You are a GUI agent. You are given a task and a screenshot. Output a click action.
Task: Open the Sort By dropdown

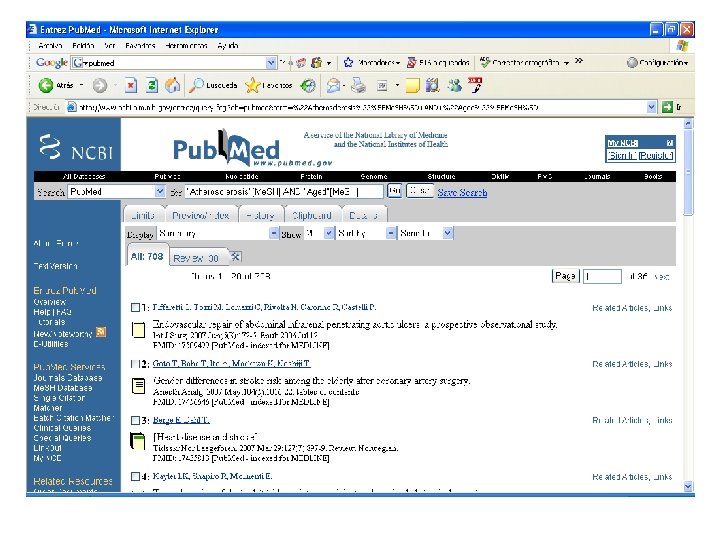(390, 233)
